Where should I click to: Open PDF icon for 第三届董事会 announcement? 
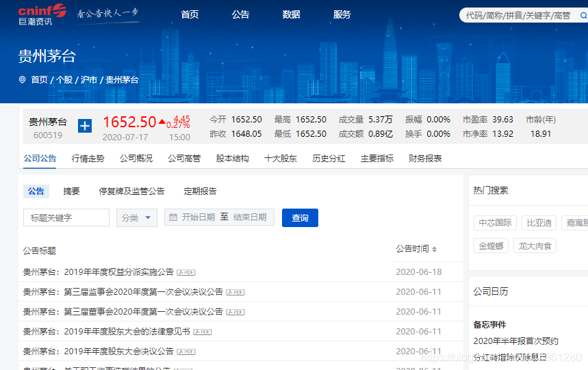click(235, 312)
